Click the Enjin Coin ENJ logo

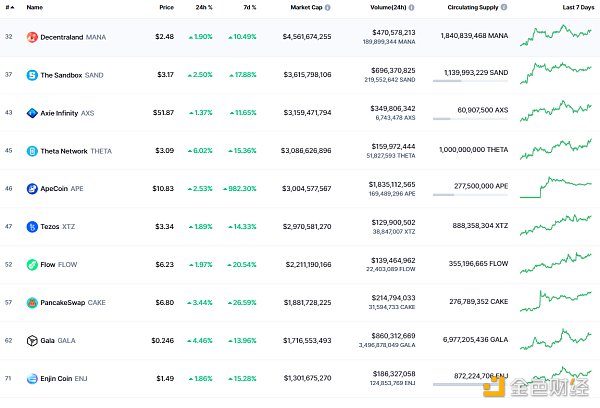32,378
